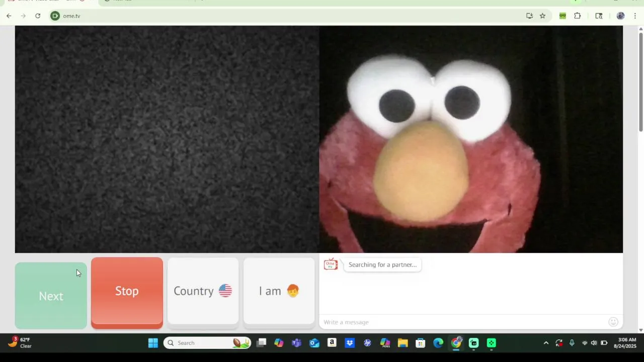Open Chrome three-dot menu
The height and width of the screenshot is (362, 644).
pos(635,16)
